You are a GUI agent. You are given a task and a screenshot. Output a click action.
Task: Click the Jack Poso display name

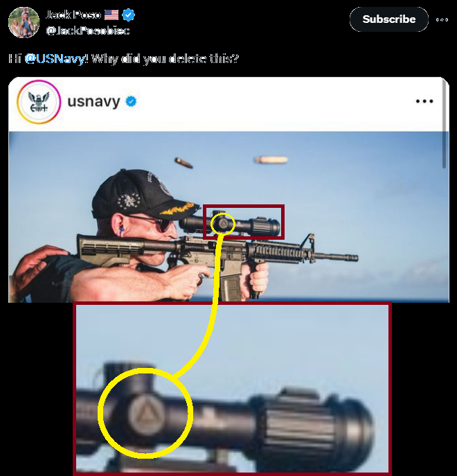[73, 15]
